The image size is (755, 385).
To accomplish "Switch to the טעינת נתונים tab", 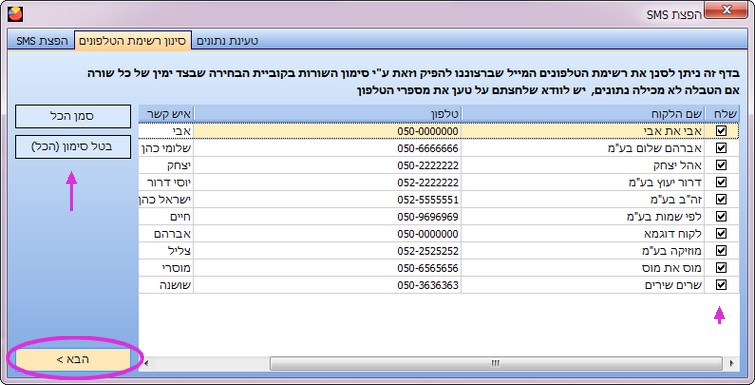I will tap(228, 40).
